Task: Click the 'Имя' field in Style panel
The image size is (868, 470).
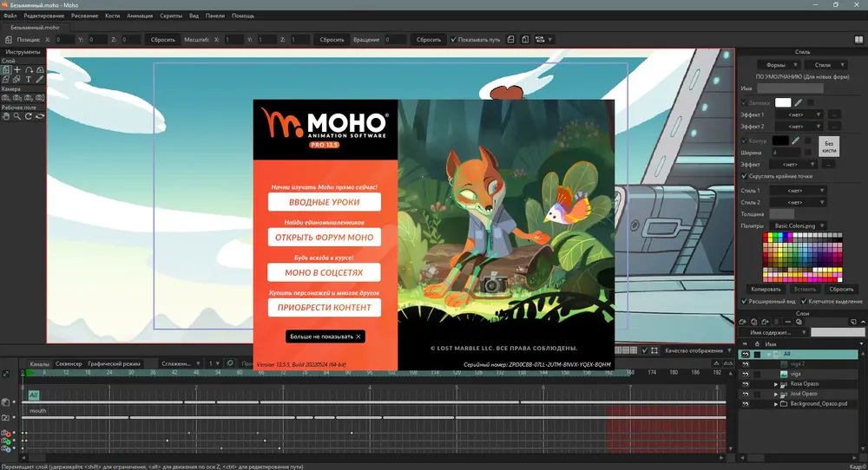Action: pos(790,88)
